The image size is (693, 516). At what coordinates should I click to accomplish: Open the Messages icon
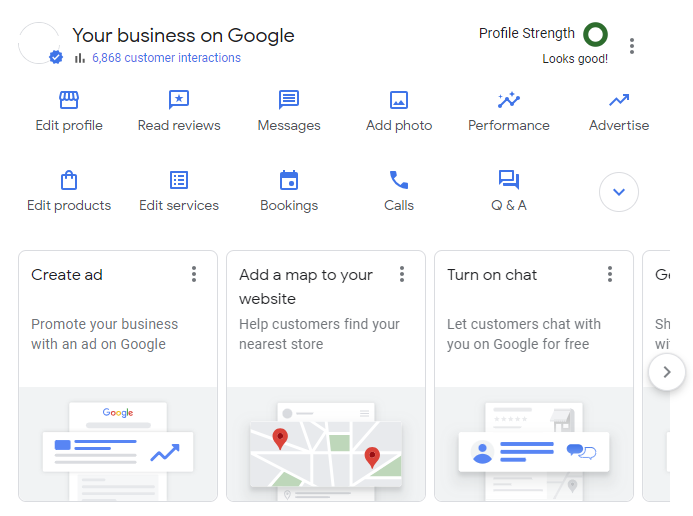click(x=289, y=100)
